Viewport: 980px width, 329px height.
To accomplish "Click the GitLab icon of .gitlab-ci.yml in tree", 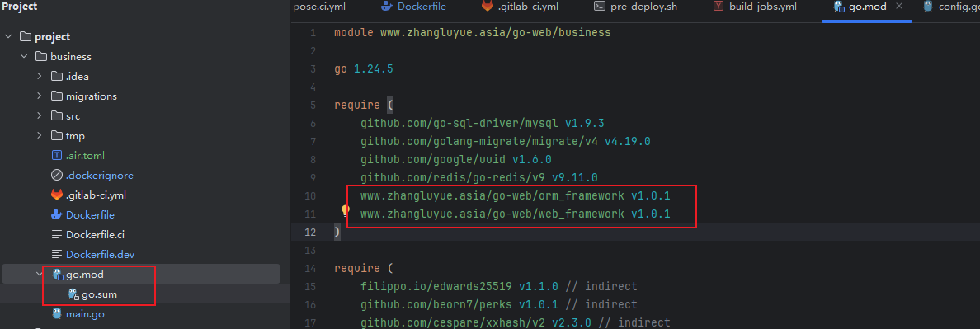I will click(57, 195).
